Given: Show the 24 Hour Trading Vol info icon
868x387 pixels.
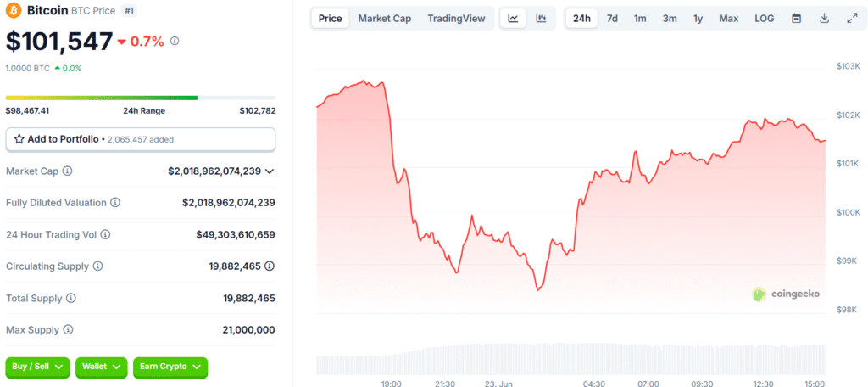Looking at the screenshot, I should pyautogui.click(x=105, y=234).
